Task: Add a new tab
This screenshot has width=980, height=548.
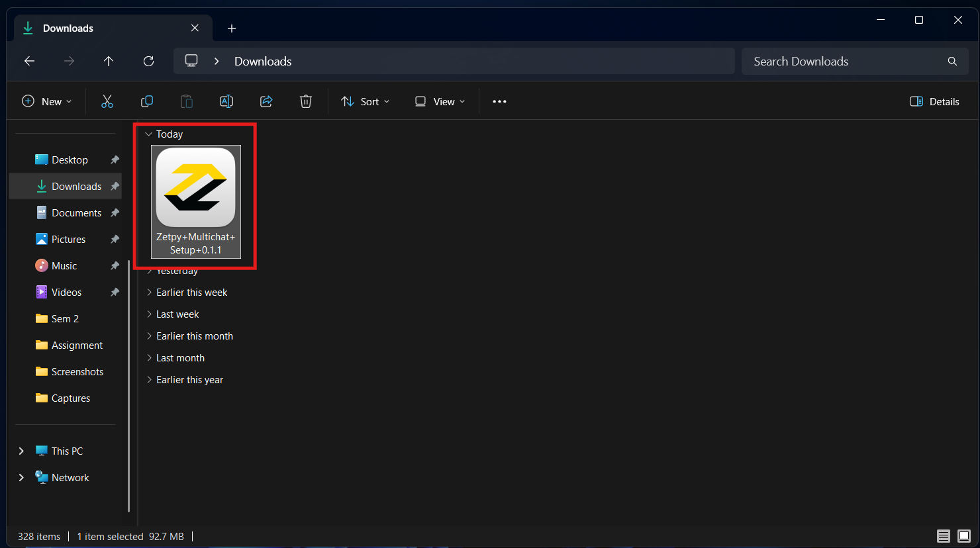Action: click(232, 28)
